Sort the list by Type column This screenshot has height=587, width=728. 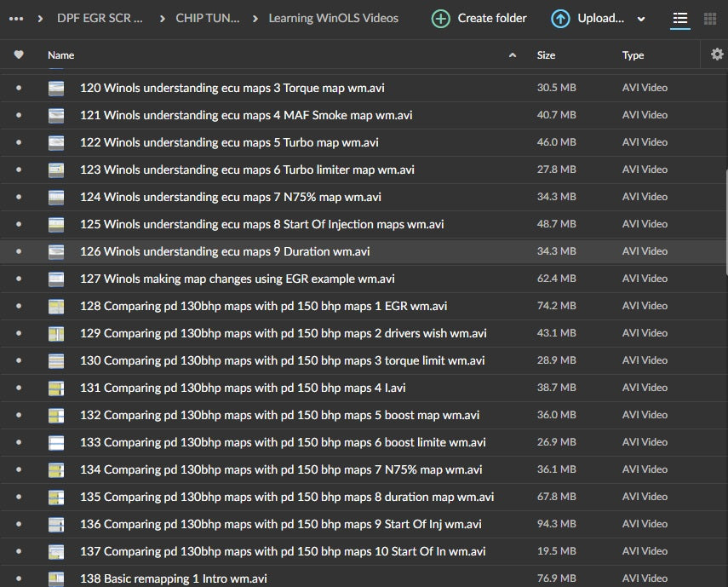[x=633, y=55]
